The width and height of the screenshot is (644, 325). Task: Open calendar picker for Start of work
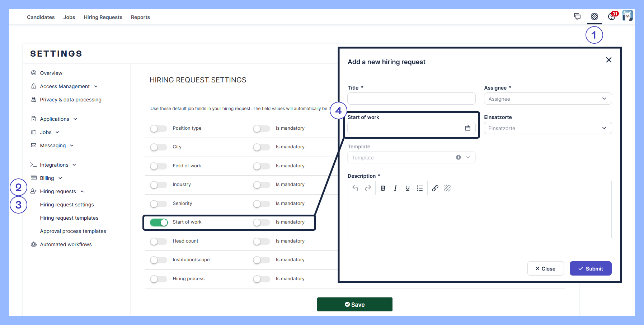tap(467, 128)
